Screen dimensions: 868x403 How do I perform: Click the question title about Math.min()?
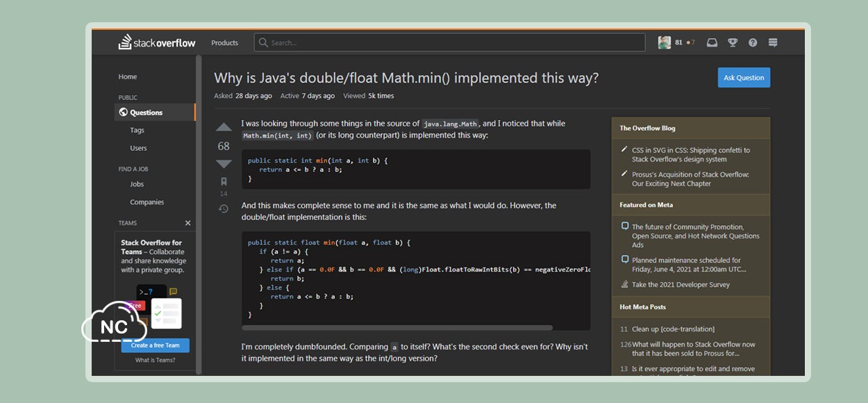click(406, 79)
